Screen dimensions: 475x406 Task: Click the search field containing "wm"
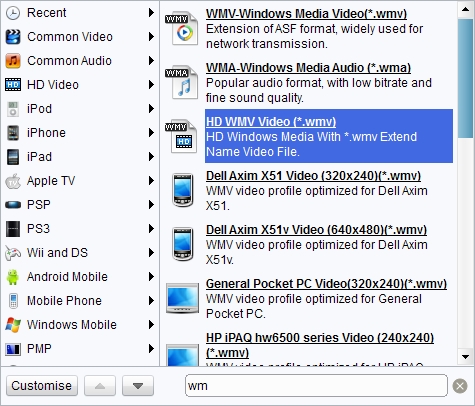tap(316, 386)
